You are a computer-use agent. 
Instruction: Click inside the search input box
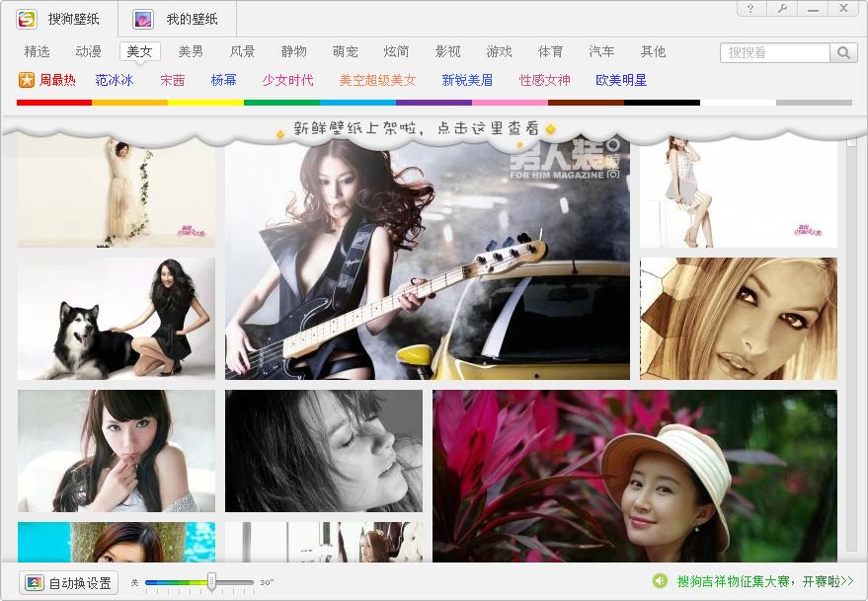tap(775, 51)
